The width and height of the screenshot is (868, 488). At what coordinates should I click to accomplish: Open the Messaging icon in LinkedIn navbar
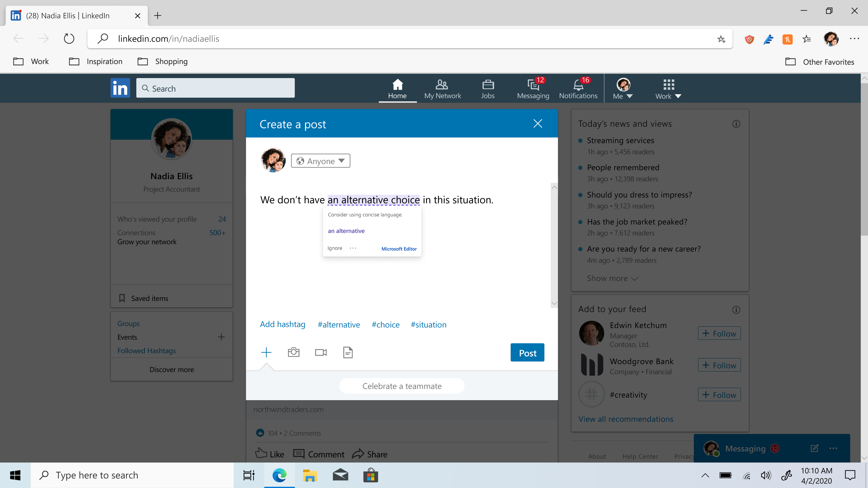[533, 89]
